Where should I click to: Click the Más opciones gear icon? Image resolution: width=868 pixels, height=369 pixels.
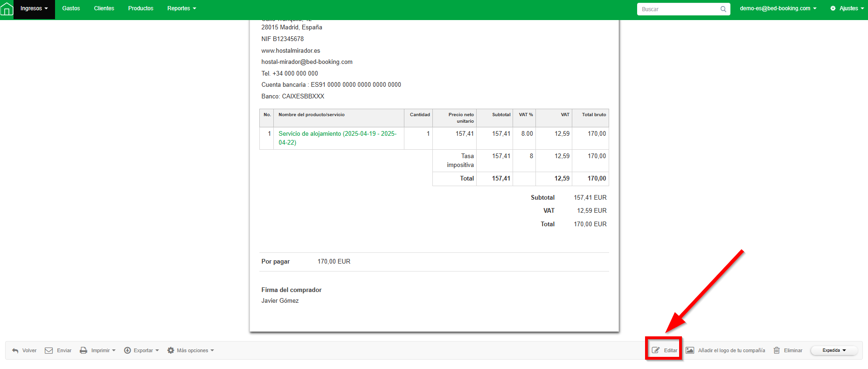tap(171, 350)
